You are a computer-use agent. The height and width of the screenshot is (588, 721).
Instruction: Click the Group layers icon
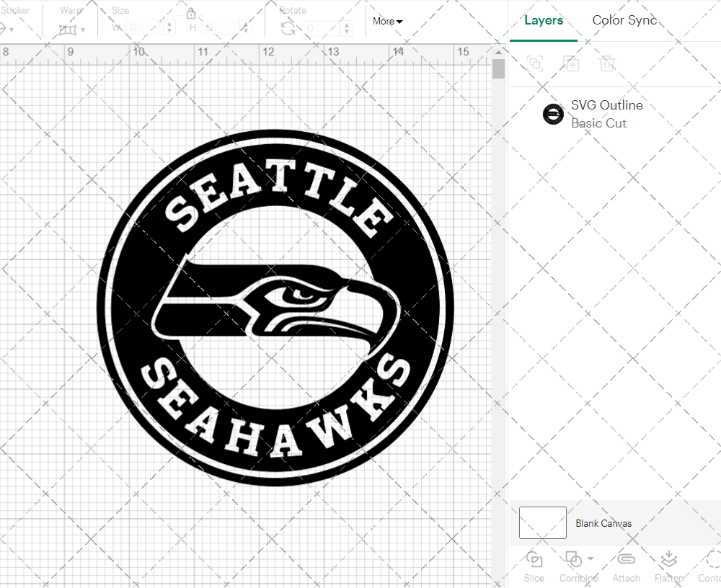[x=535, y=63]
